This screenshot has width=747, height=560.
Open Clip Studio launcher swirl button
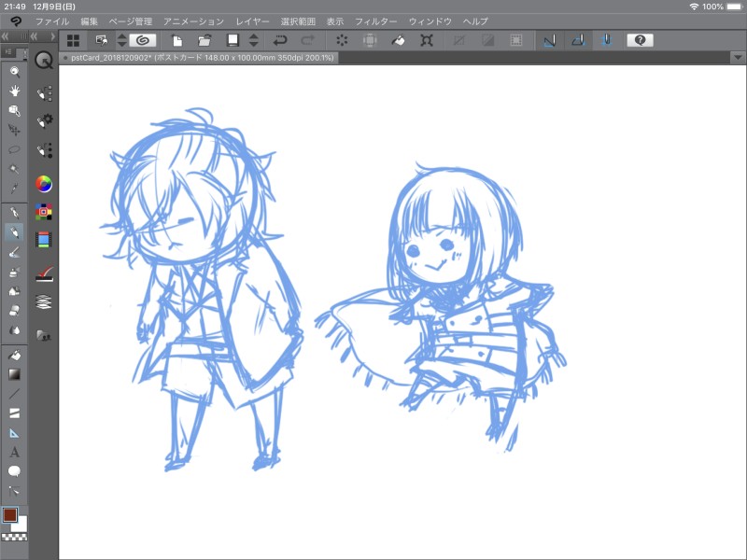point(143,40)
